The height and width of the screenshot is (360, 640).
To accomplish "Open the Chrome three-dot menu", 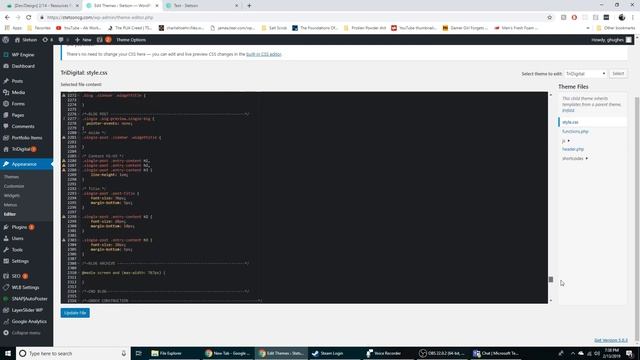I will [633, 18].
